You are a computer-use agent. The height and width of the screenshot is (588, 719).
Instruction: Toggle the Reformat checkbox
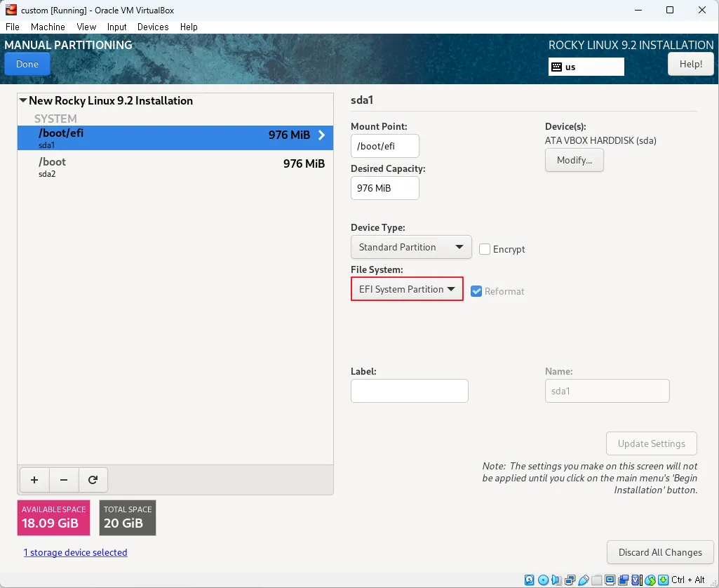point(476,291)
